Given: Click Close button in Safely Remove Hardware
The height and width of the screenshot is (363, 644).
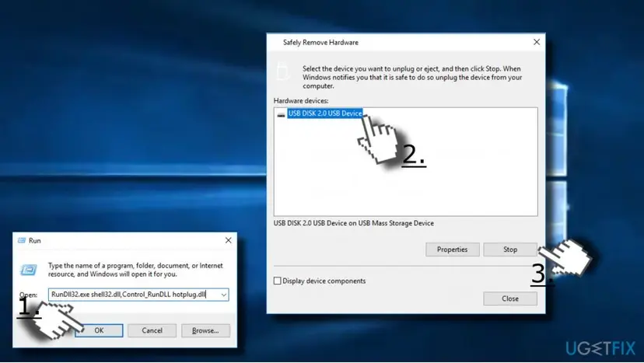Looking at the screenshot, I should click(x=510, y=298).
